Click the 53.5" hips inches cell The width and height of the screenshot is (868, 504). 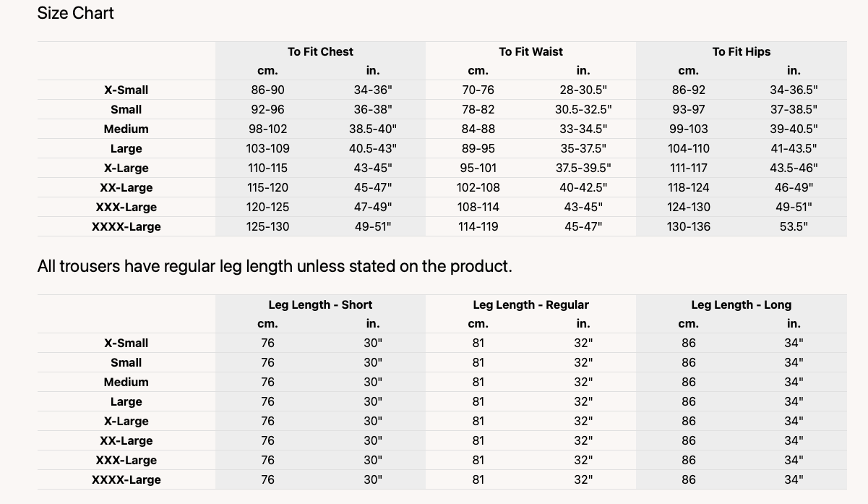click(x=794, y=227)
